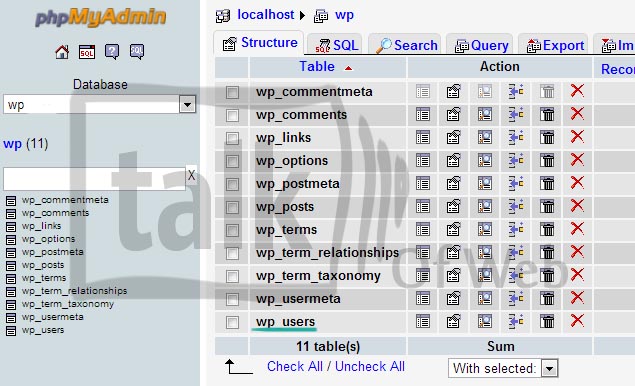Screen dimensions: 635x386
Task: Click the table filter input field
Action: 94,178
